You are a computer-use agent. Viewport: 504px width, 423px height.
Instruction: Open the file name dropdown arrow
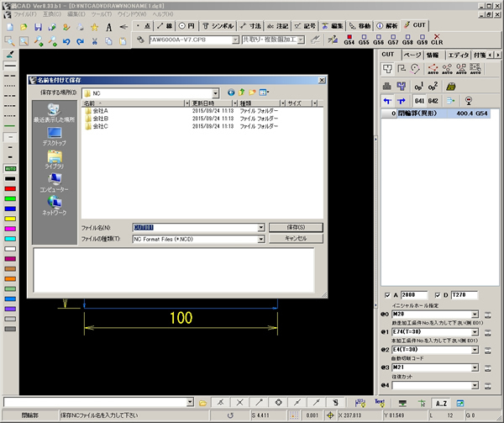tap(261, 228)
